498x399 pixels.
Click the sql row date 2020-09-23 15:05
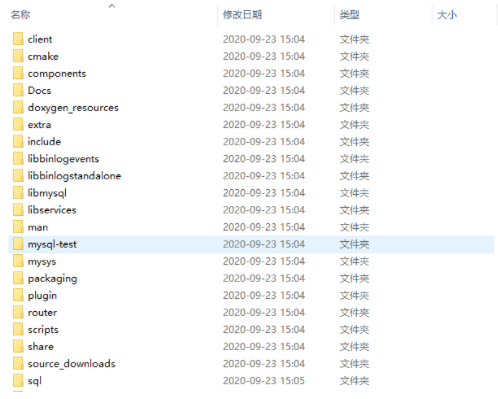point(264,381)
